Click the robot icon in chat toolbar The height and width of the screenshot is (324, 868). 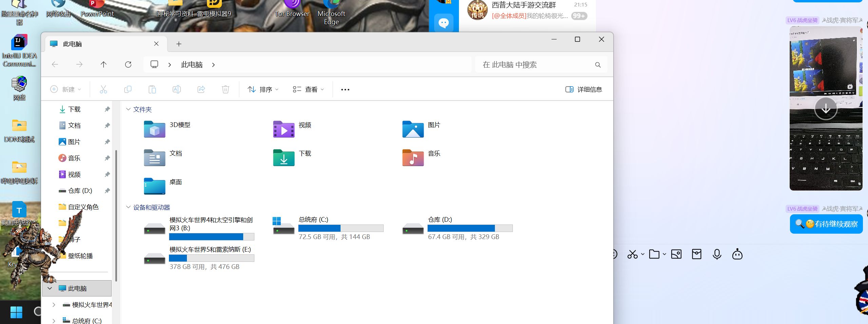click(x=737, y=254)
